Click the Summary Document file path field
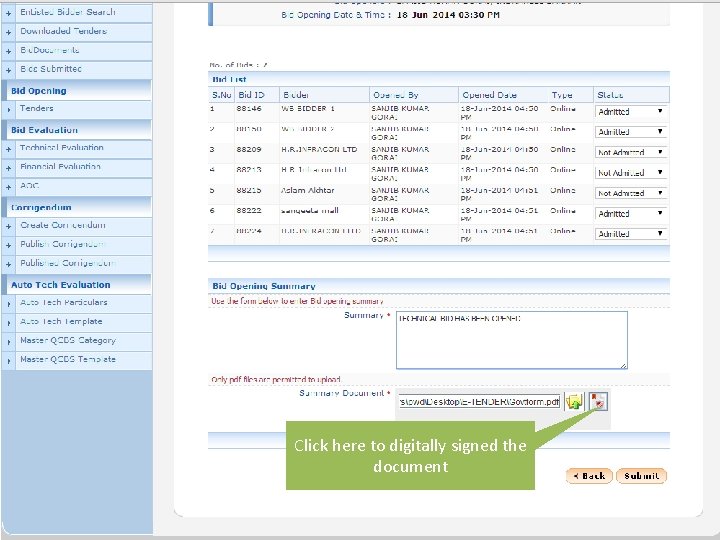Image resolution: width=720 pixels, height=540 pixels. [479, 402]
